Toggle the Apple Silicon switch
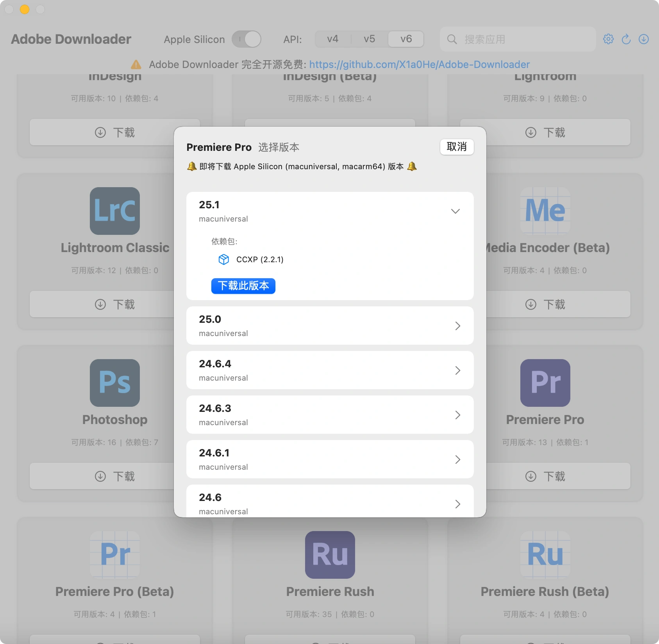Viewport: 659px width, 644px height. coord(246,39)
